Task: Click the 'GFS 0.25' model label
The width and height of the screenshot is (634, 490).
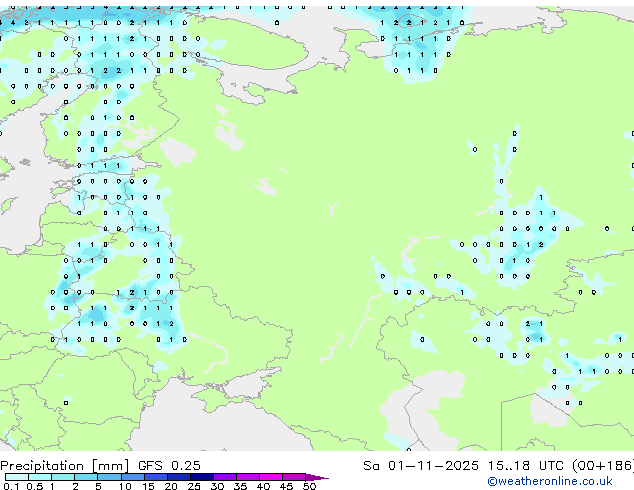Action: [169, 466]
